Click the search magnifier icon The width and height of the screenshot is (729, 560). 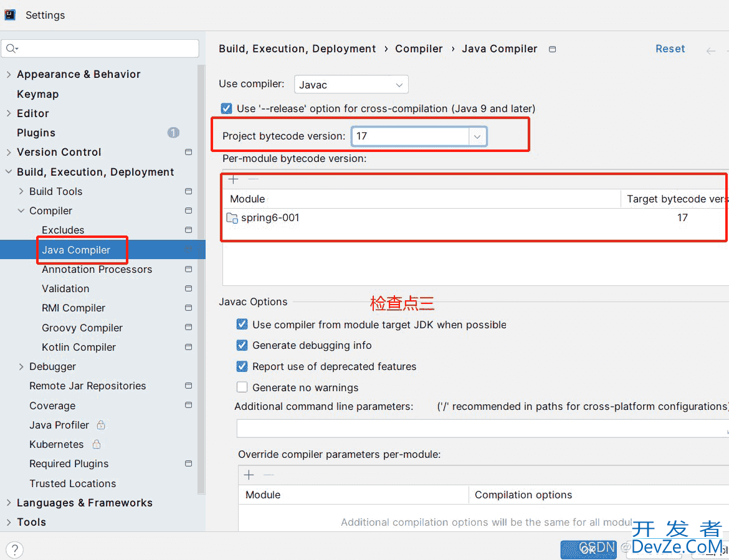pos(12,49)
